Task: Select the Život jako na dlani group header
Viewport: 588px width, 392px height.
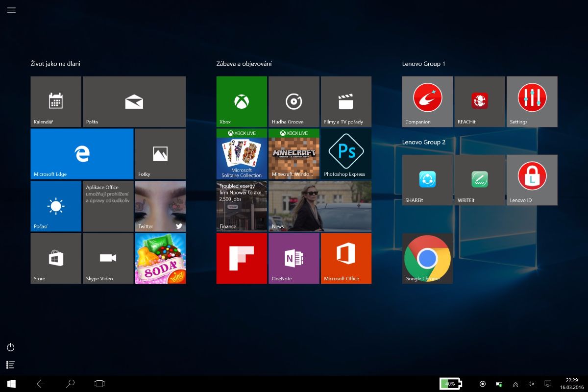Action: pos(55,64)
